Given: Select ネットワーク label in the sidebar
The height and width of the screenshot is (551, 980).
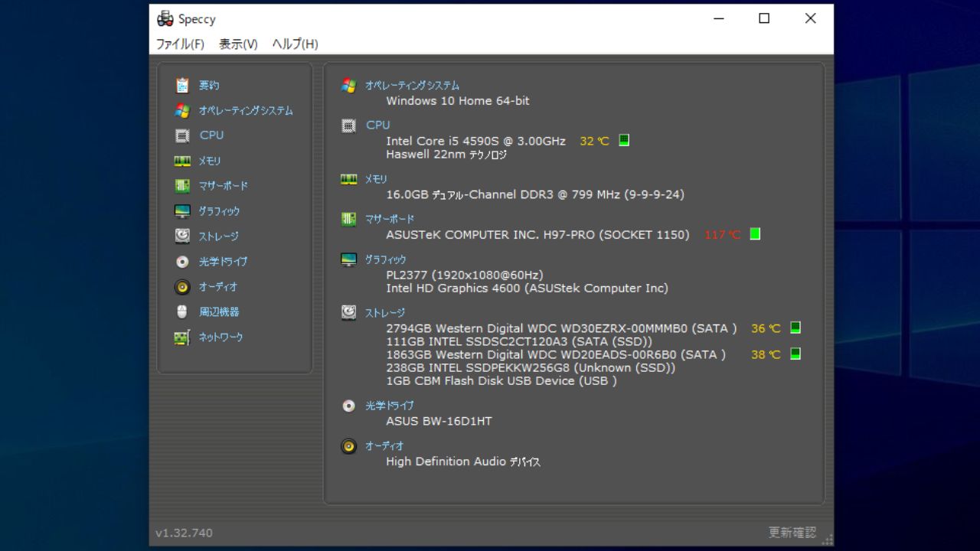Looking at the screenshot, I should 221,337.
